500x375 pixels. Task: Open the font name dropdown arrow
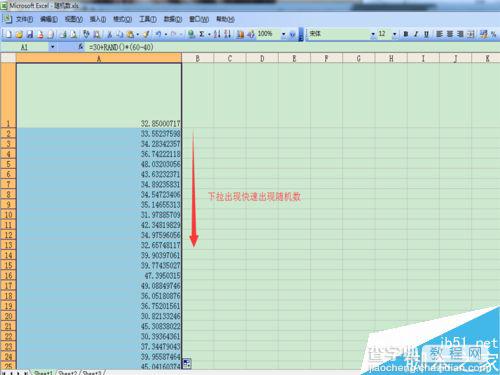(x=373, y=34)
